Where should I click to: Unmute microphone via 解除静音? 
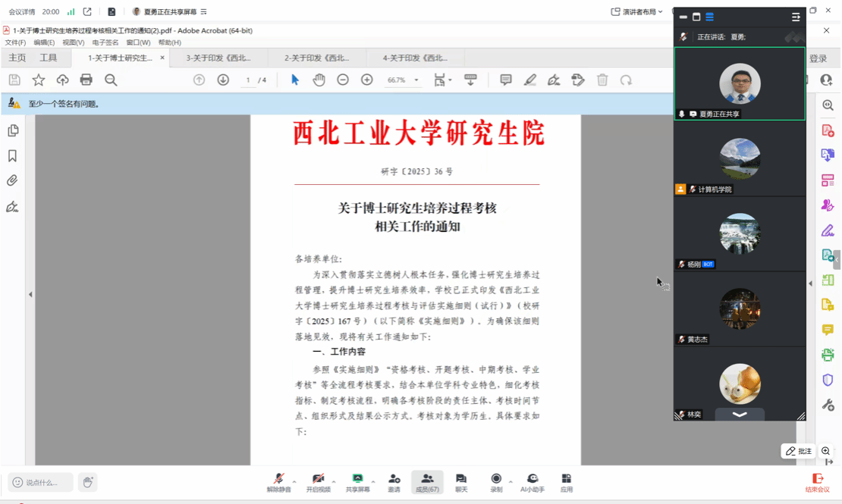coord(278,482)
